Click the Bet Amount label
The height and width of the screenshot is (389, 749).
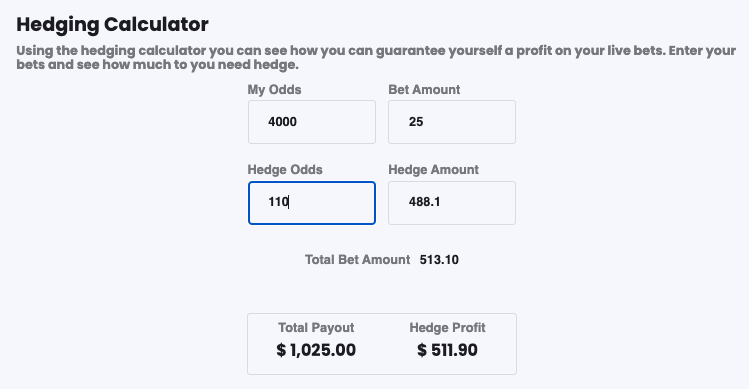coord(424,90)
